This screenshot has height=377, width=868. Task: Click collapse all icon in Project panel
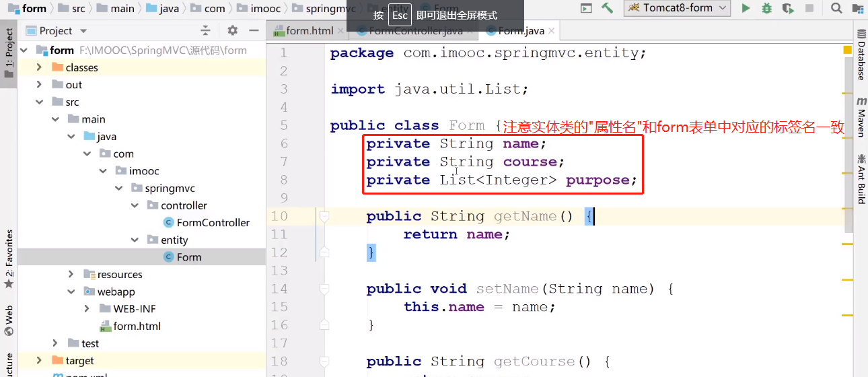tap(206, 30)
